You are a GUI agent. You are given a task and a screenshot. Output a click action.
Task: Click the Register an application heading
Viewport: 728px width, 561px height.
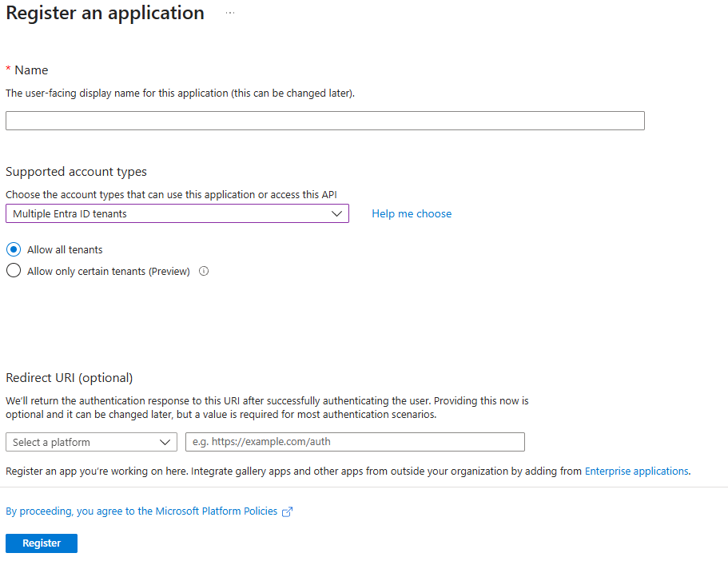click(105, 13)
